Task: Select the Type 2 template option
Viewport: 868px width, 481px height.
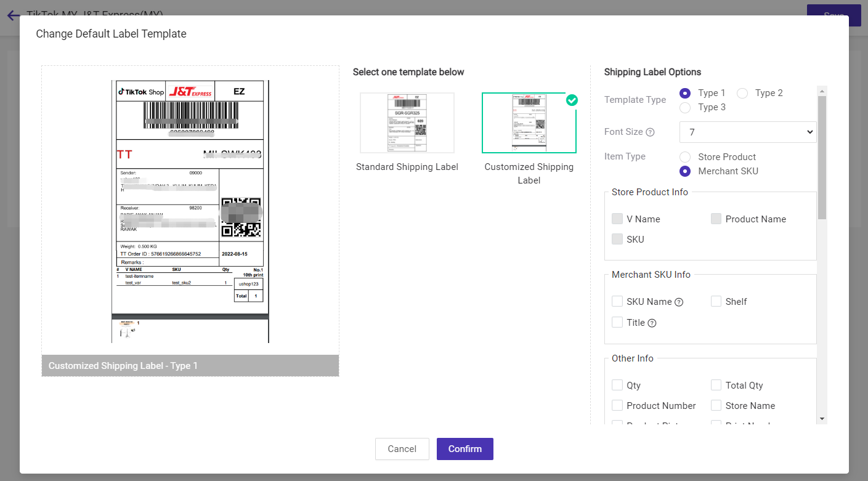Action: point(742,93)
